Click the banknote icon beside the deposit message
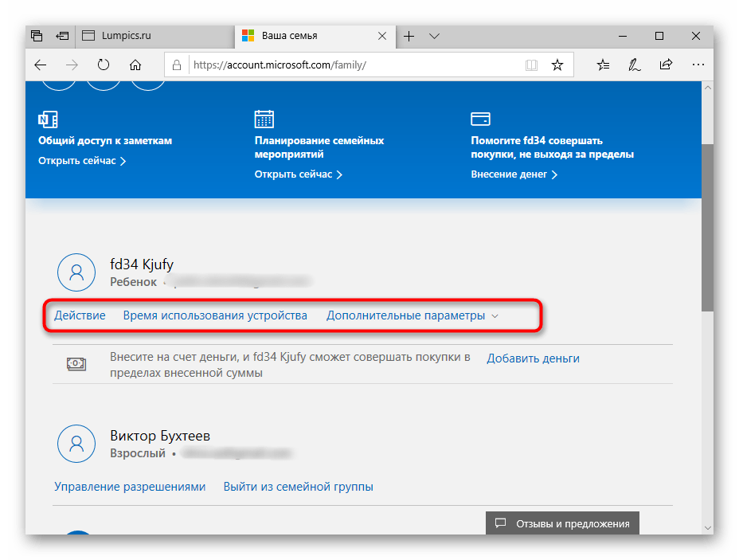Screen dimensions: 739x560 76,364
